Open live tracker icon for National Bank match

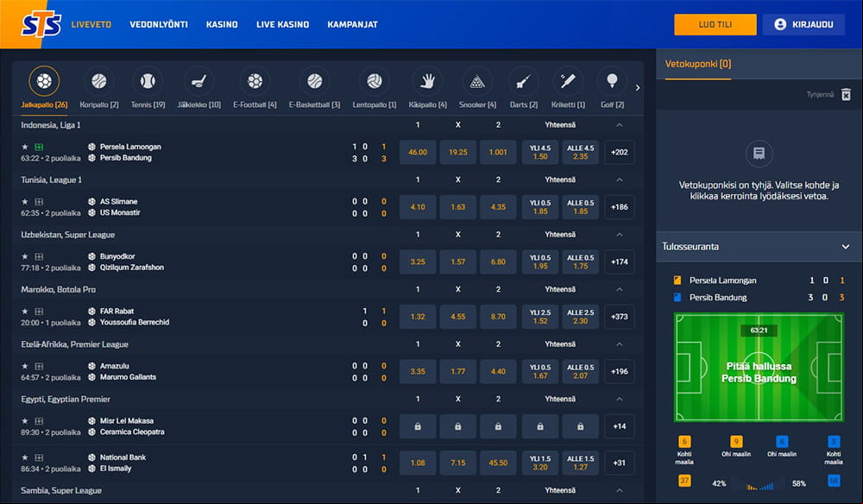coord(39,457)
